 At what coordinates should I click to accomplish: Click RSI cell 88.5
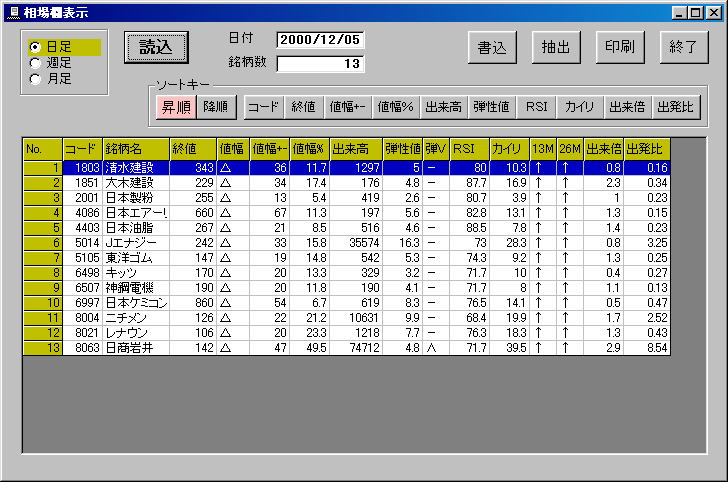point(469,228)
